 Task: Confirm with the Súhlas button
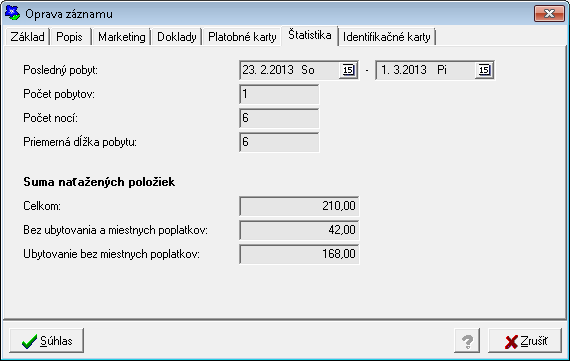pyautogui.click(x=47, y=341)
